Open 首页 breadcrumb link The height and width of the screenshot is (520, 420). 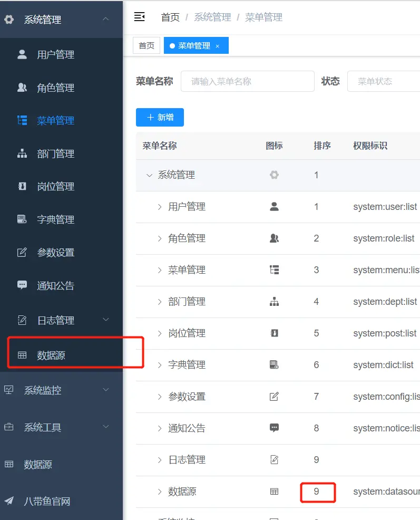coord(170,17)
